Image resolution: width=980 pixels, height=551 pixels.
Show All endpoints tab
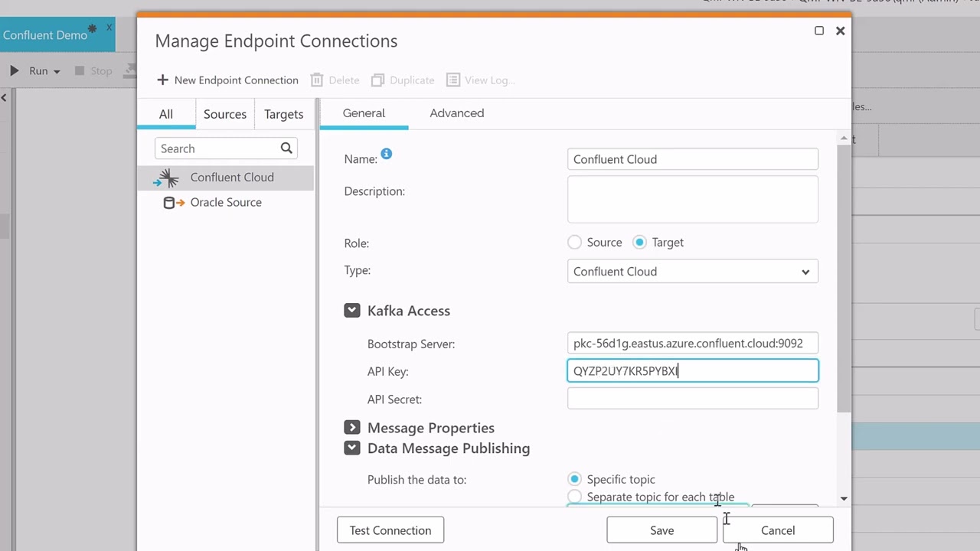166,114
